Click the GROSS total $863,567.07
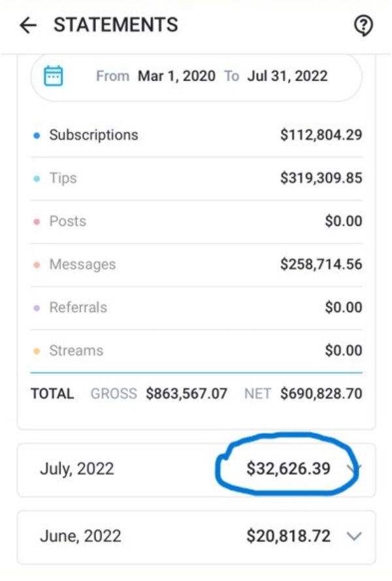 tap(186, 393)
